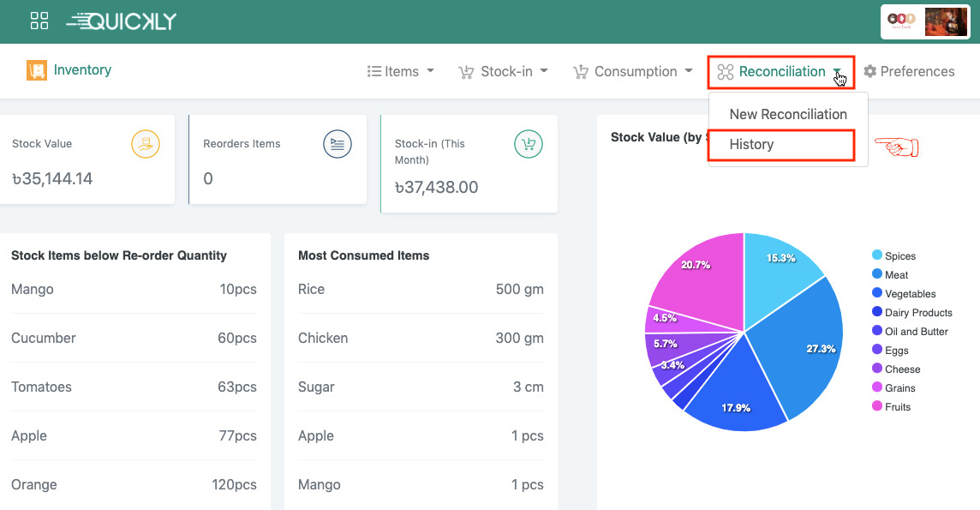Click the Quickly logo in header
The width and height of the screenshot is (980, 510).
click(x=122, y=21)
